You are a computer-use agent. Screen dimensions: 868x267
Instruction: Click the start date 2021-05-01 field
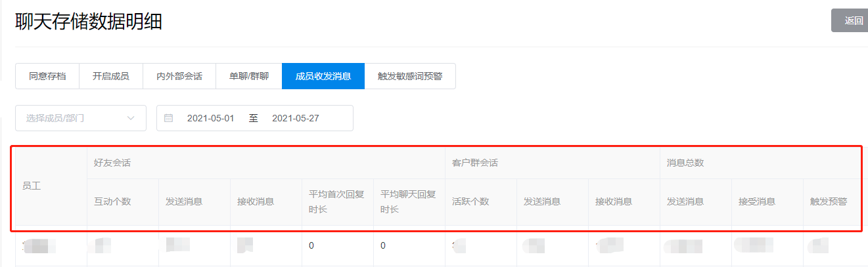(210, 118)
